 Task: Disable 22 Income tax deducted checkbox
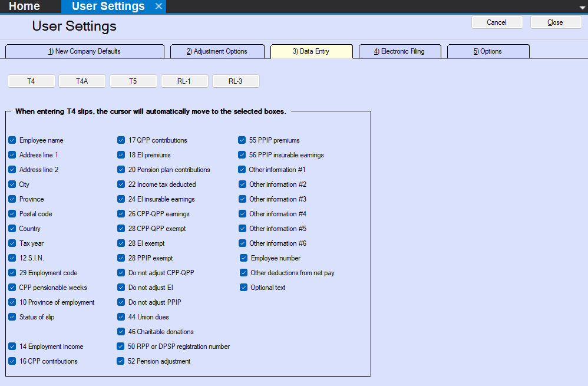(x=121, y=184)
